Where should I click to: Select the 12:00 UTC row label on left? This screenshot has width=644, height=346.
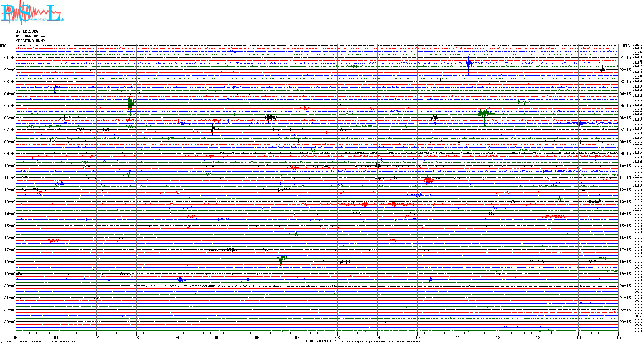(10, 190)
